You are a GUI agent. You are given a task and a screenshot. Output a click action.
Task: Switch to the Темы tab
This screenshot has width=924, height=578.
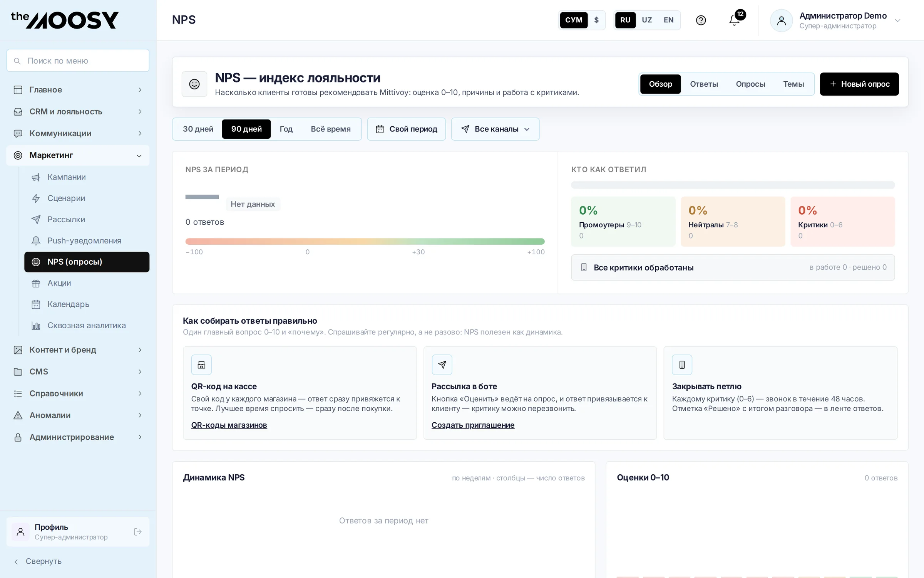coord(793,84)
